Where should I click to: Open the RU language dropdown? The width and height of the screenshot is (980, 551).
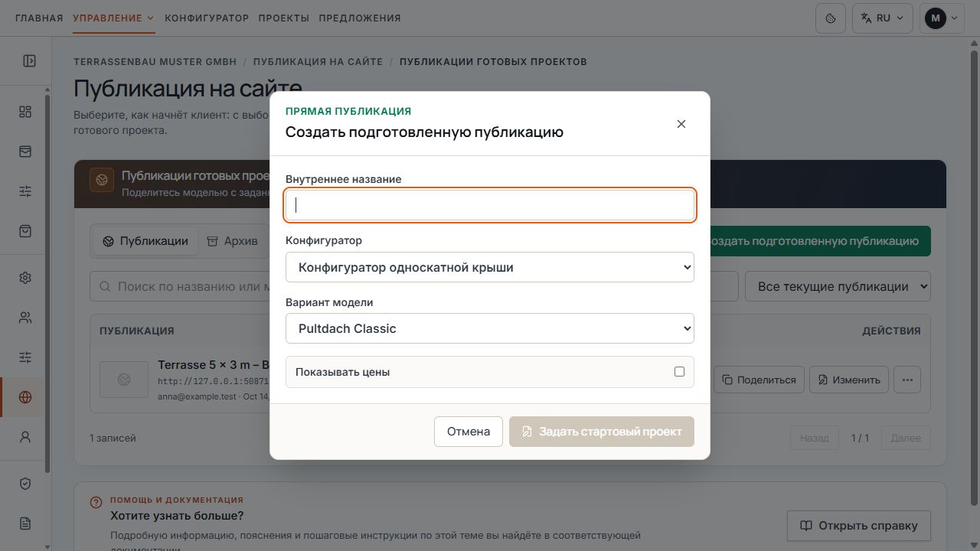pyautogui.click(x=883, y=18)
